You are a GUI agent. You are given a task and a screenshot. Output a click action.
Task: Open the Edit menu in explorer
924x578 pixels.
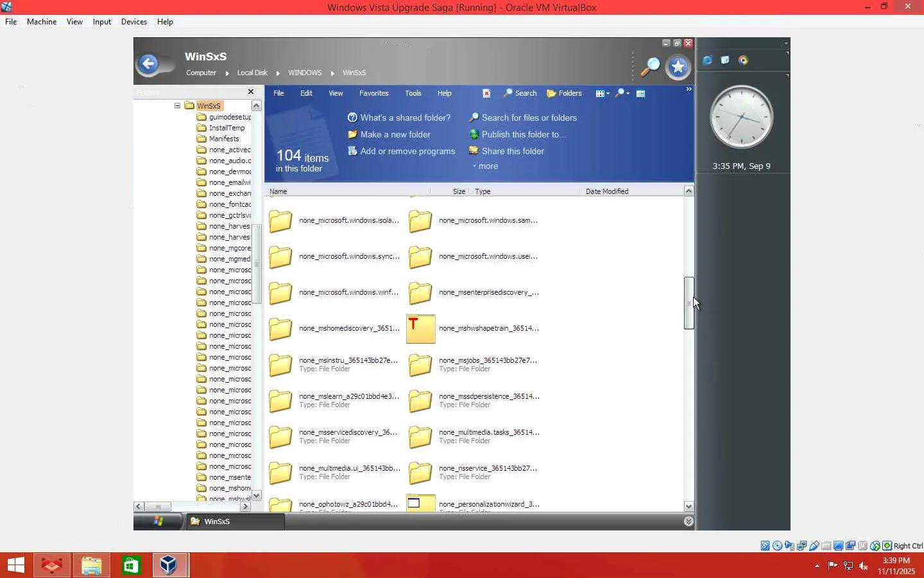(306, 94)
